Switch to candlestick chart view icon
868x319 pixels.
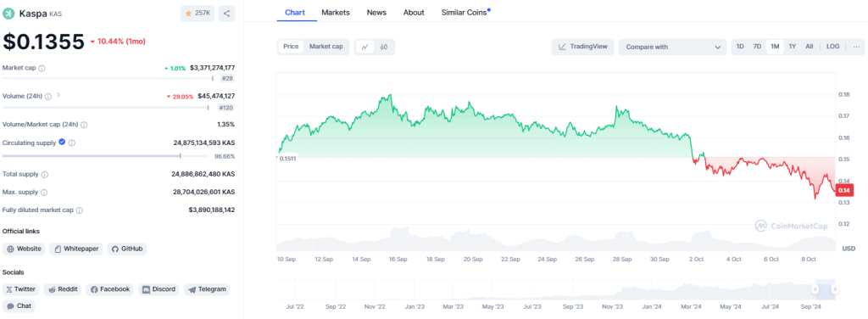tap(384, 47)
